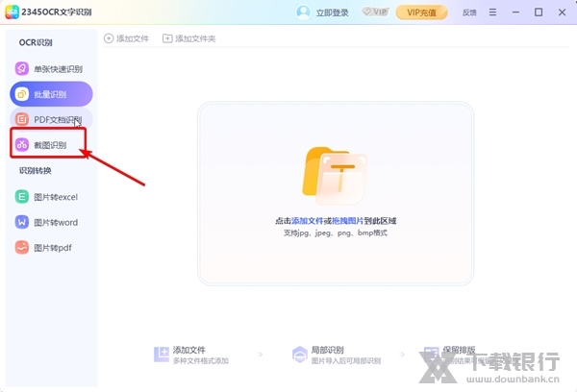Click the PDF文档识别 sidebar icon

pos(22,119)
